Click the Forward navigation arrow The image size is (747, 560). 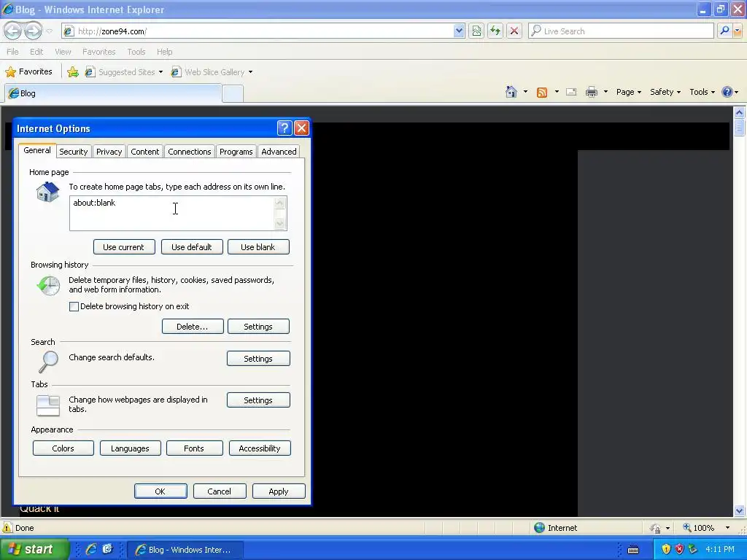[x=33, y=31]
